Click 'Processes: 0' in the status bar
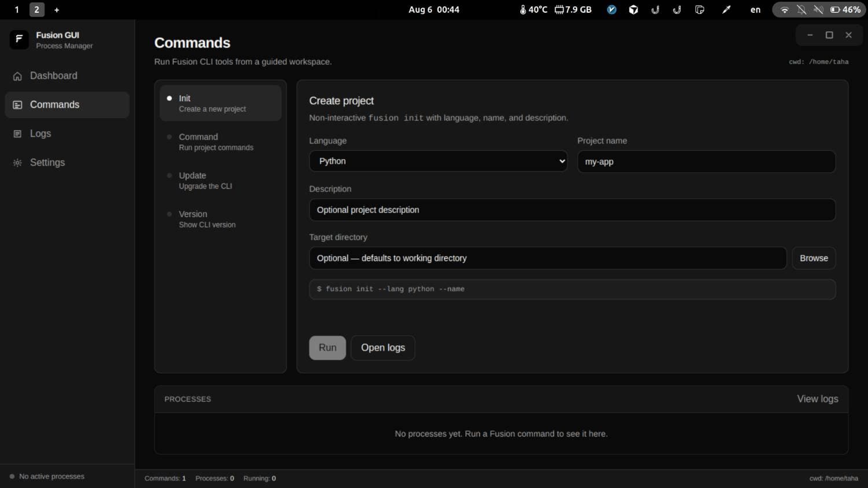Viewport: 868px width, 488px height. (x=215, y=478)
